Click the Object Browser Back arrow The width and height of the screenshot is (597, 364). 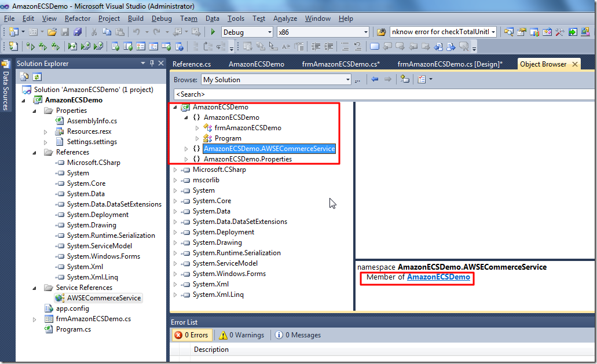(375, 79)
